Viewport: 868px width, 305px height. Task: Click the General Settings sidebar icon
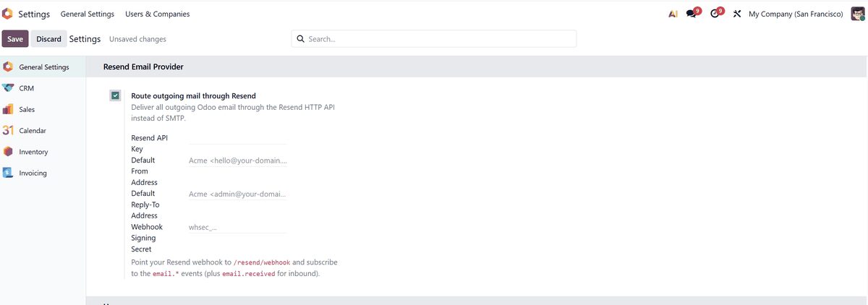[x=8, y=67]
